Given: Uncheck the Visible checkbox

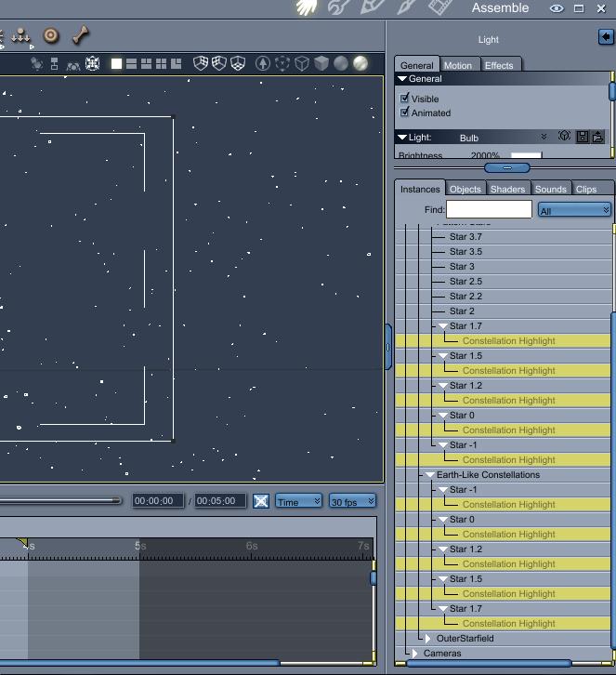Looking at the screenshot, I should (404, 99).
